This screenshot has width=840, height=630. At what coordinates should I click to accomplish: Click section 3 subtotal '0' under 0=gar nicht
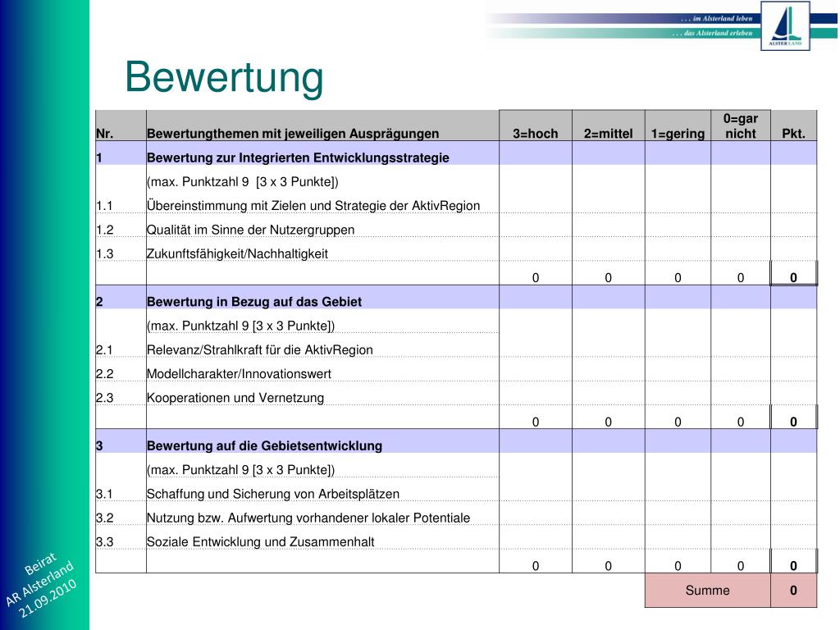pyautogui.click(x=741, y=566)
